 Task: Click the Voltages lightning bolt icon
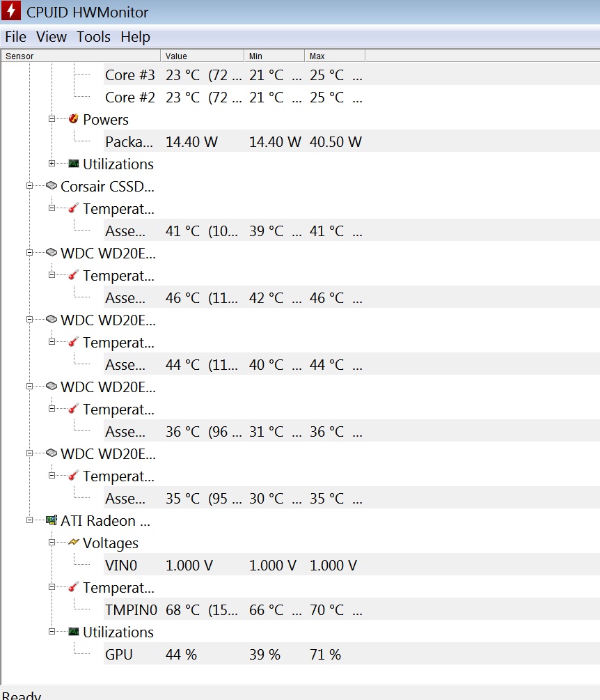click(x=74, y=542)
